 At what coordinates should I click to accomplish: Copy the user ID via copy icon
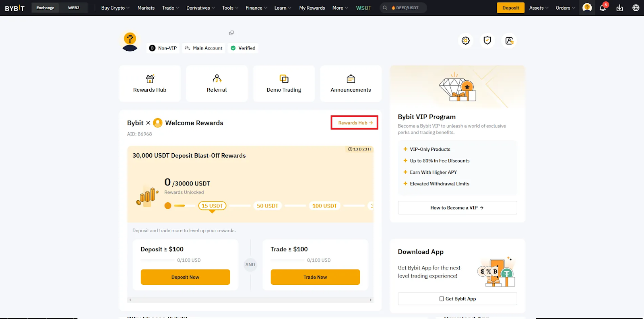(x=231, y=33)
